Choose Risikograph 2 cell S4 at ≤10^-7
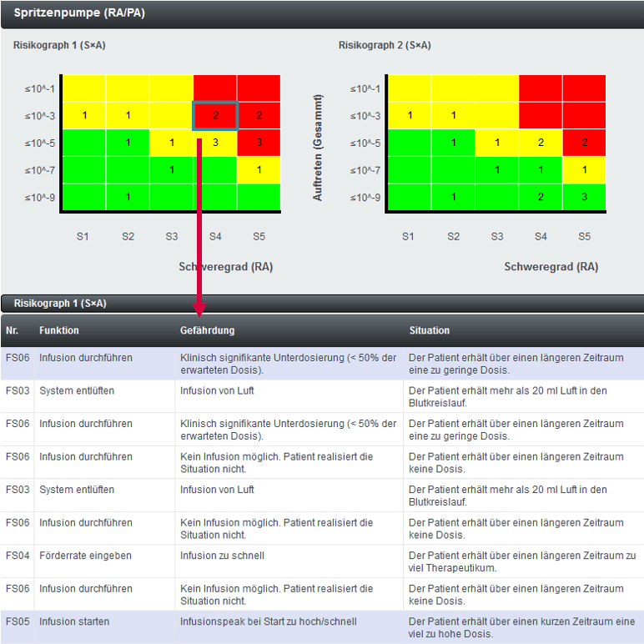 541,170
